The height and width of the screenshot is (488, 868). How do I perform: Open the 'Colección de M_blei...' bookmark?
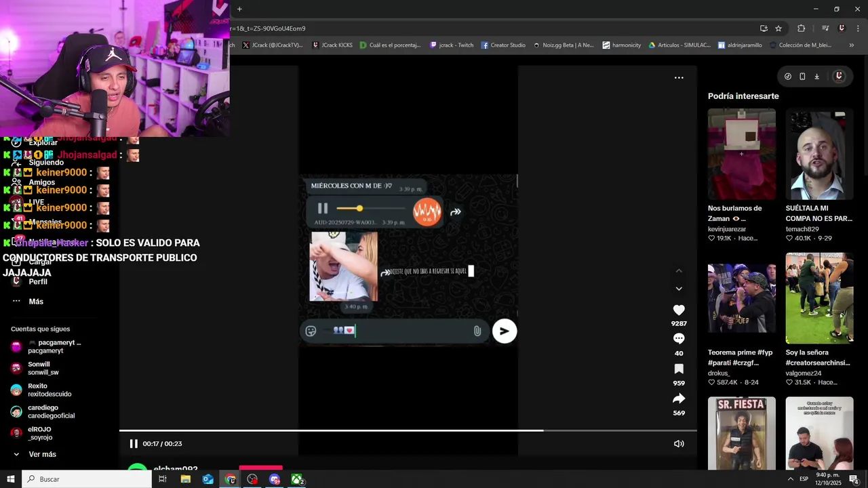click(800, 45)
